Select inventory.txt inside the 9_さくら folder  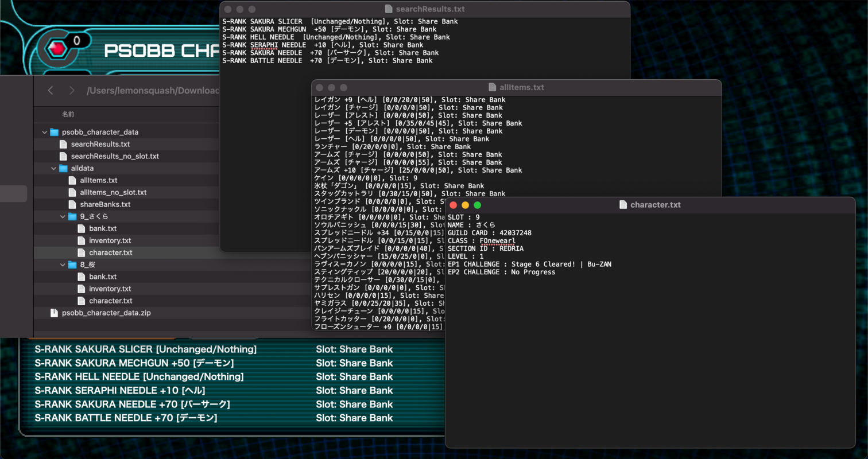[x=110, y=240]
